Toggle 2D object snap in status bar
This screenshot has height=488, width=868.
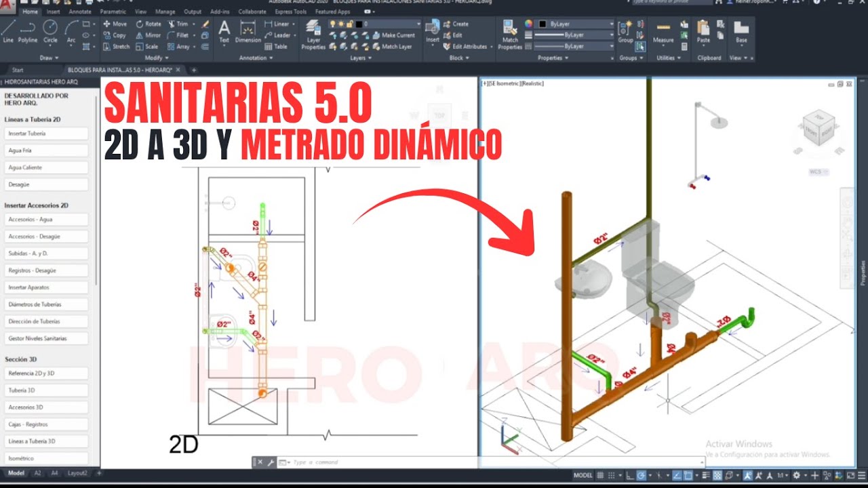[689, 475]
